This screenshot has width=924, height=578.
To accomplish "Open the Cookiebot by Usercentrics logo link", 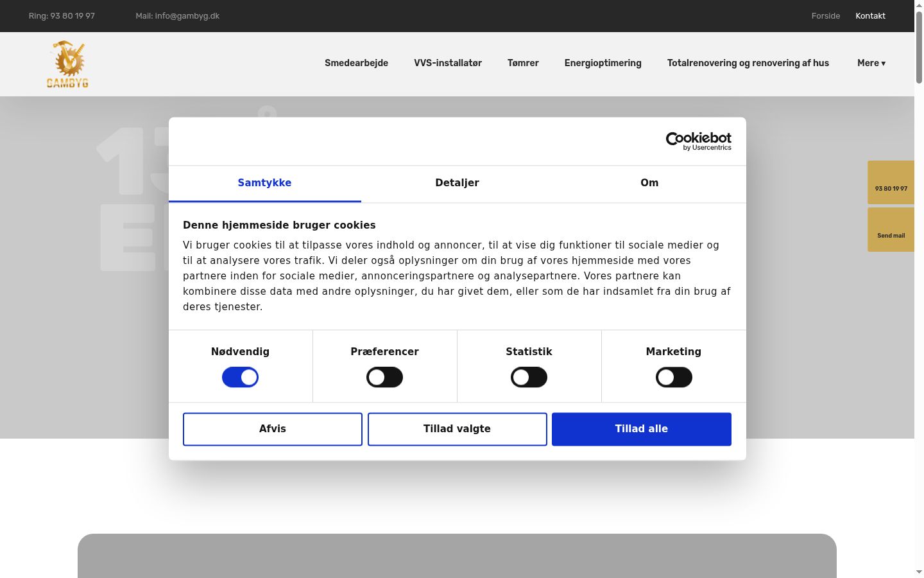I will (x=698, y=141).
